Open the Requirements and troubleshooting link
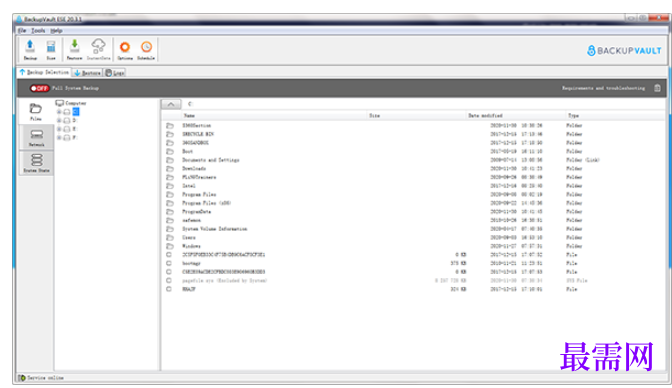Viewport: 672px width, 388px height. click(603, 88)
